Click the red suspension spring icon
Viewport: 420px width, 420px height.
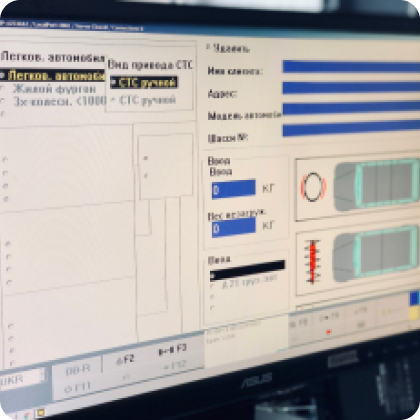313,262
